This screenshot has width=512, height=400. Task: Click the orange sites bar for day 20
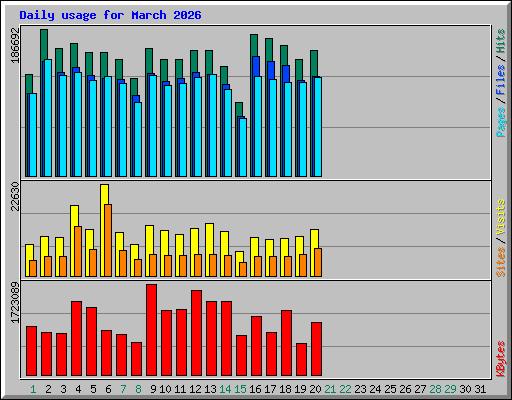318,262
